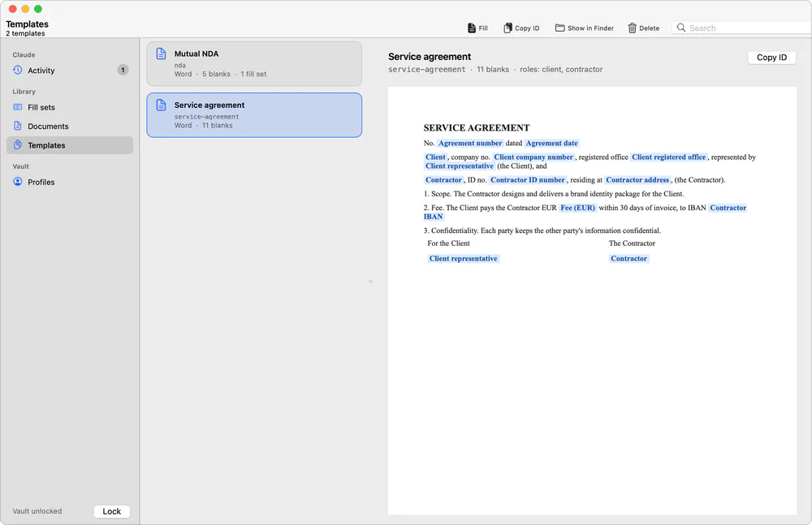Click the service-agreement ID in detail header
812x525 pixels.
[427, 70]
